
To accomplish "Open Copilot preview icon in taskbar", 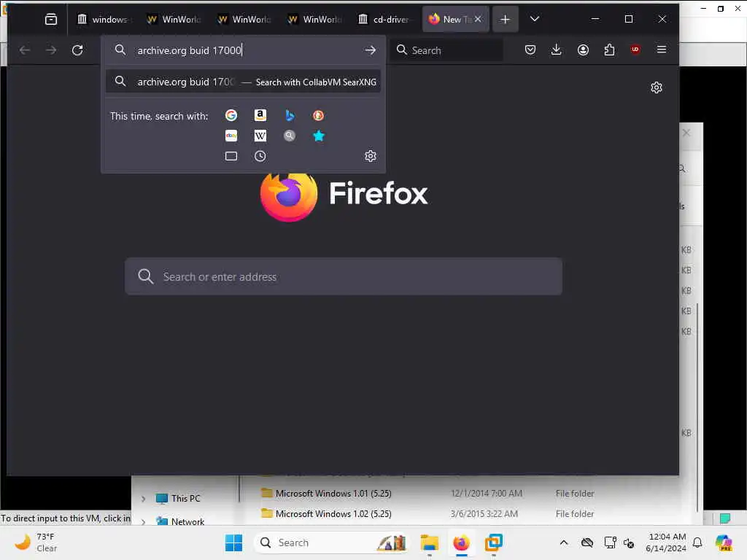I will pyautogui.click(x=723, y=542).
